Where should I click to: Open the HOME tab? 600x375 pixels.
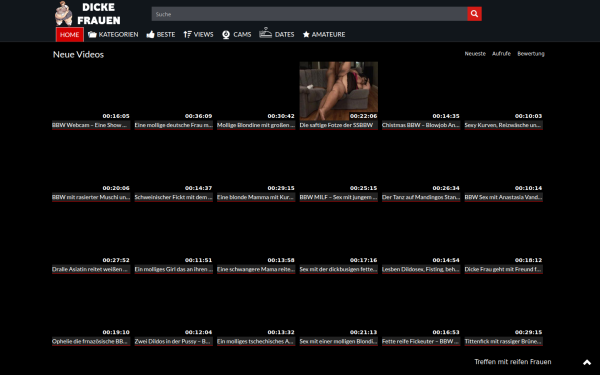(x=70, y=34)
